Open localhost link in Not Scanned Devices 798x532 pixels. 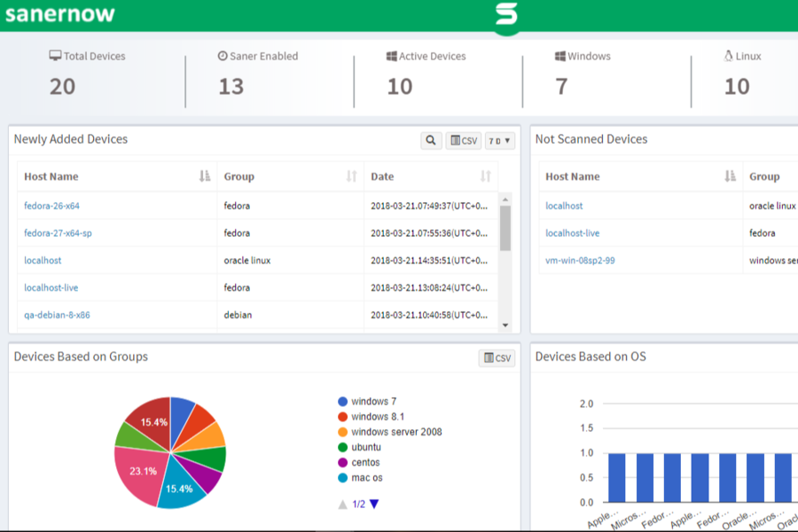(x=565, y=206)
